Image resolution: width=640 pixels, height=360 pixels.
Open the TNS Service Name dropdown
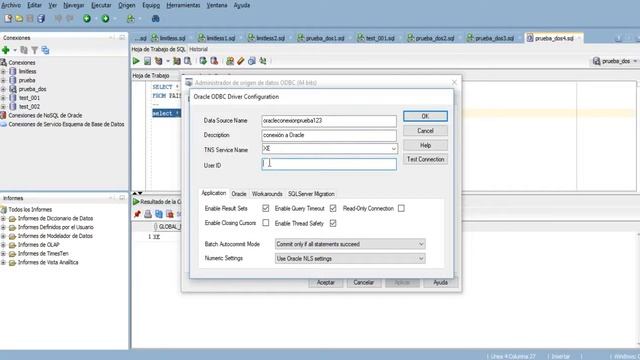pyautogui.click(x=393, y=149)
